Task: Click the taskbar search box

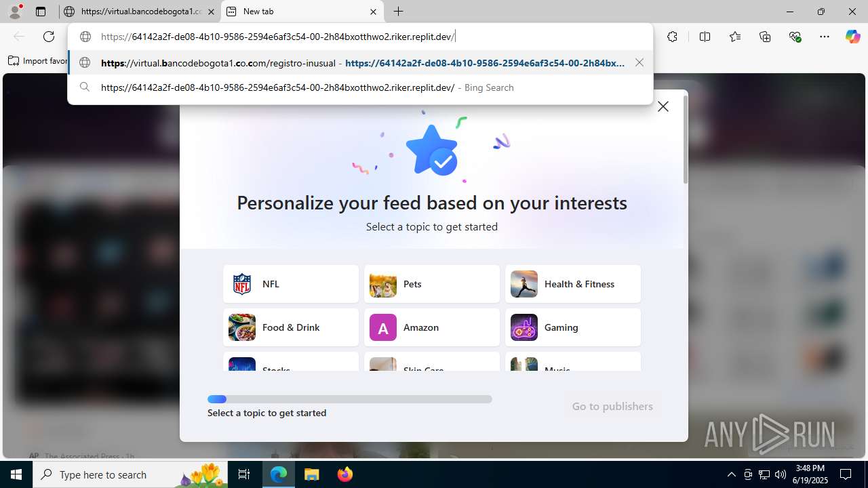Action: [x=131, y=474]
